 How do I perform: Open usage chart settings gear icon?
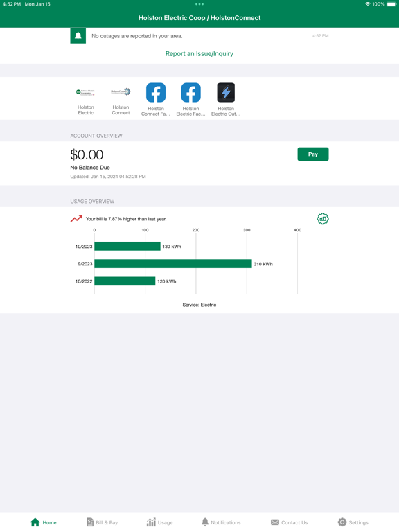click(323, 219)
